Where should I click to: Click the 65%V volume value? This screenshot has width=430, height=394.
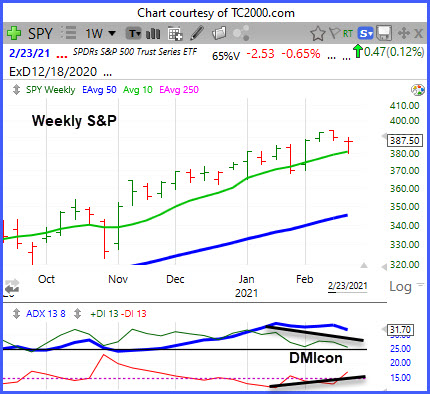click(226, 56)
